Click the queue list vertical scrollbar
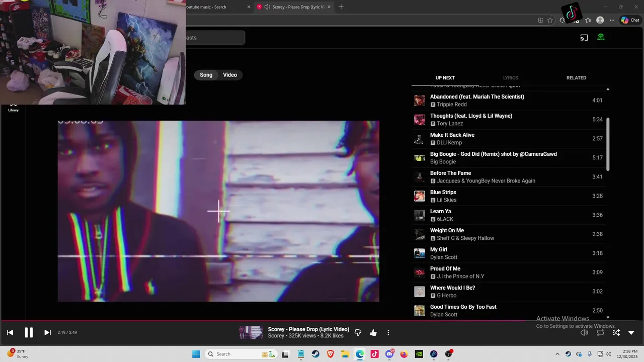 pos(608,144)
